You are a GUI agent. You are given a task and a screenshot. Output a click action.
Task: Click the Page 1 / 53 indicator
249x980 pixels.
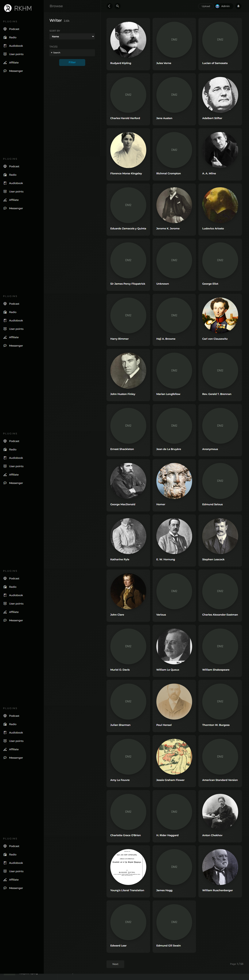236,964
